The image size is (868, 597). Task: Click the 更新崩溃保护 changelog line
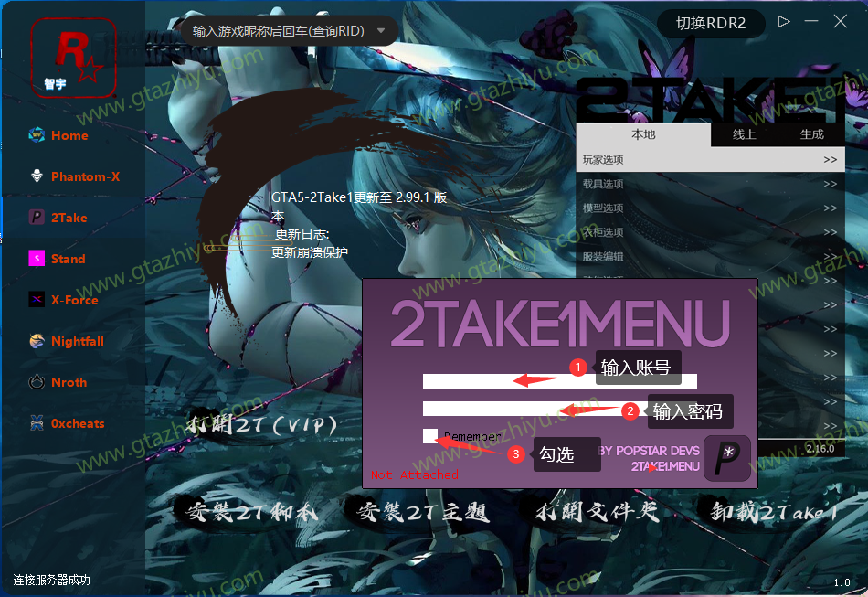[310, 252]
